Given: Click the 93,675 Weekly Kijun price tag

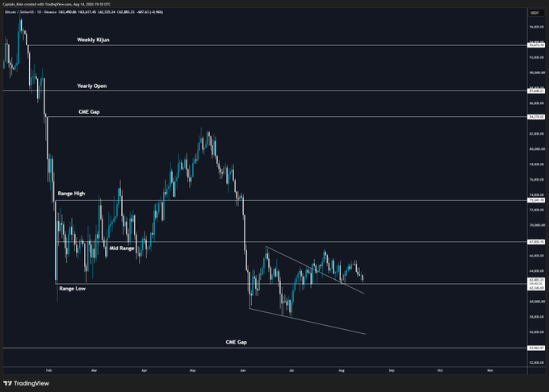Looking at the screenshot, I should (536, 45).
